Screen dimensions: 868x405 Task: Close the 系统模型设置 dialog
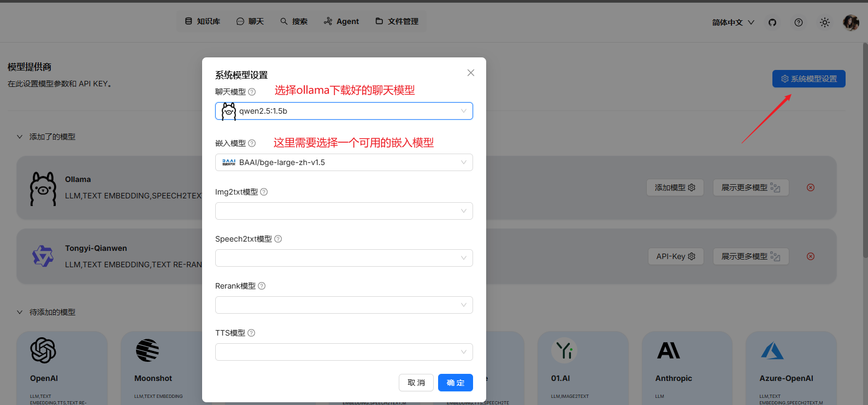(471, 73)
